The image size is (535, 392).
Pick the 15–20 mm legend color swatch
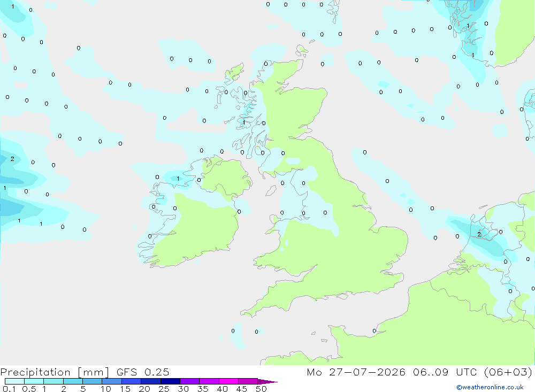coord(132,381)
